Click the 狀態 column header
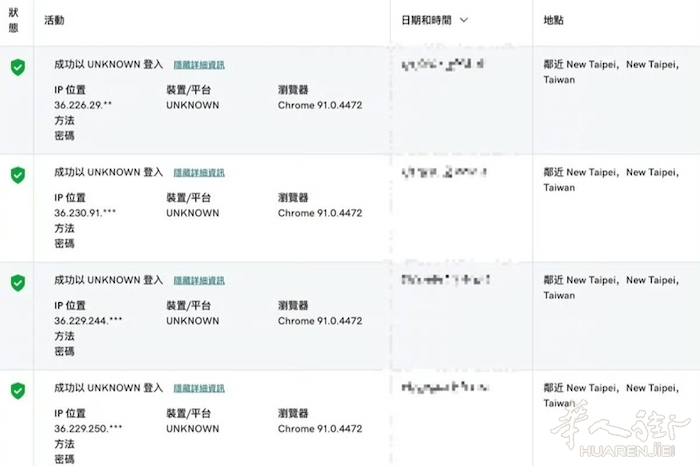 (14, 20)
